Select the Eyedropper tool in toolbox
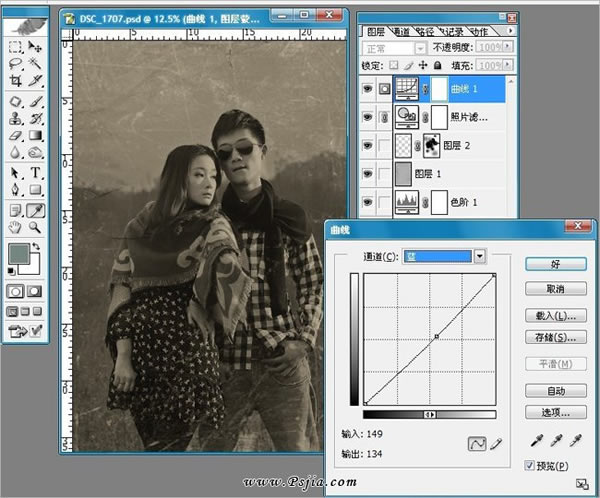 coord(35,211)
